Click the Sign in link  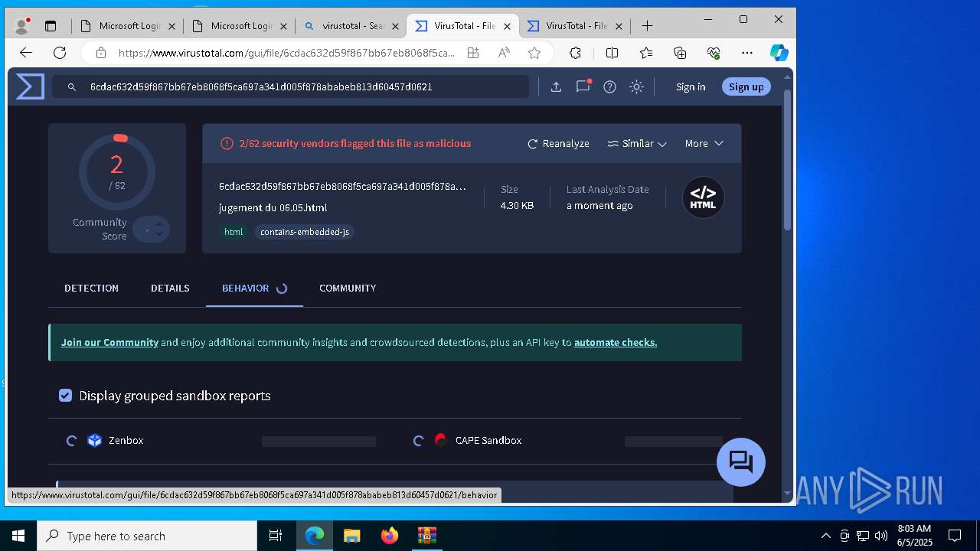click(691, 87)
